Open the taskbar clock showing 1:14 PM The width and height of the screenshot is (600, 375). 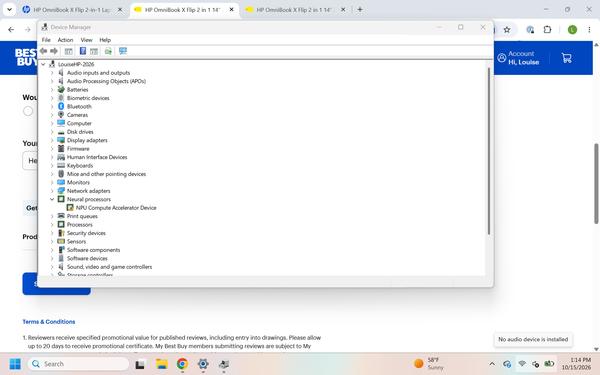click(576, 364)
